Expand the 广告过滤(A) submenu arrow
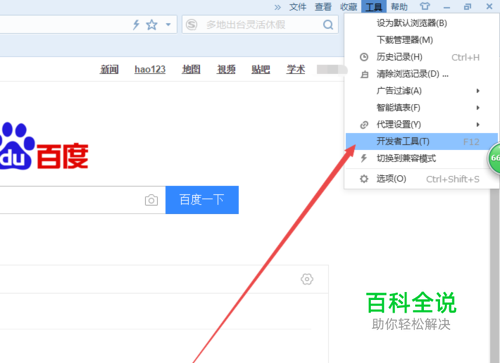The image size is (500, 363). (478, 91)
